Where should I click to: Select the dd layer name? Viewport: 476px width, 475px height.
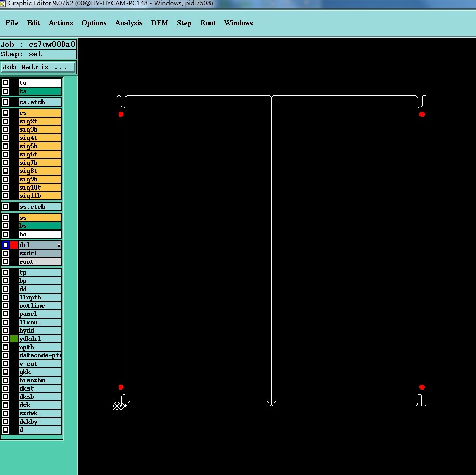pos(40,289)
